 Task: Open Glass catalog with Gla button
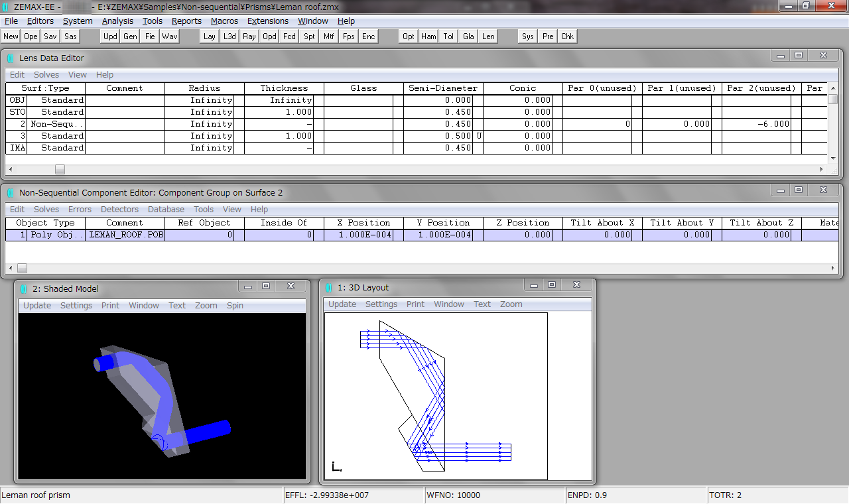click(x=468, y=36)
